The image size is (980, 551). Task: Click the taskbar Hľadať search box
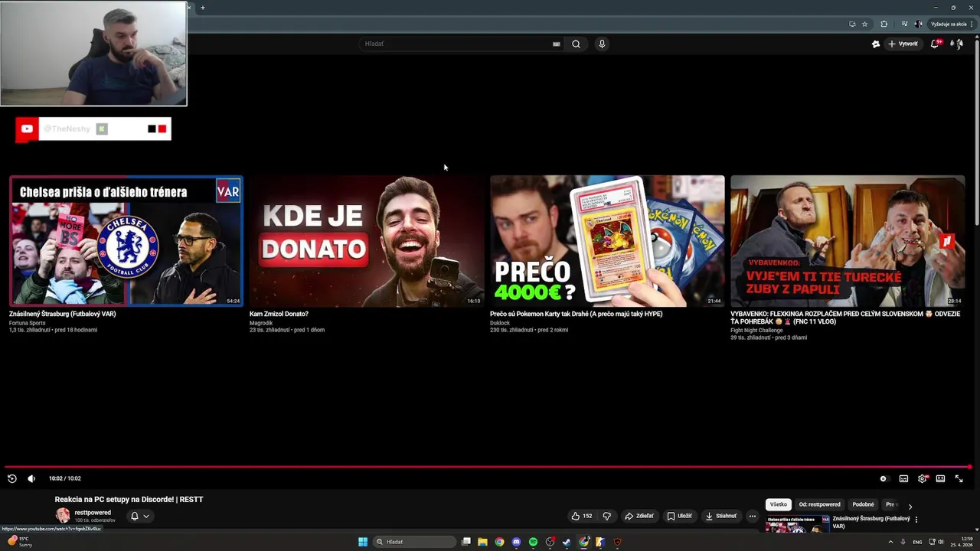pyautogui.click(x=415, y=542)
